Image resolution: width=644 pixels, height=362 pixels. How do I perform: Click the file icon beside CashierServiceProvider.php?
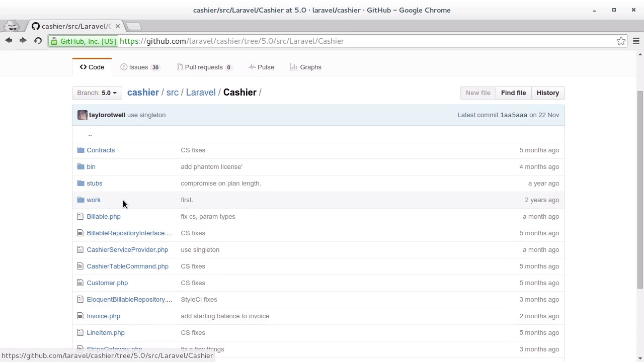tap(80, 249)
